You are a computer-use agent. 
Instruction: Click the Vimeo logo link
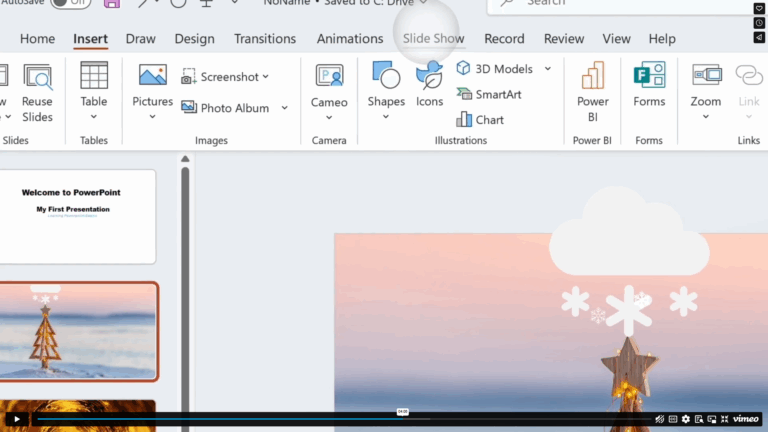pyautogui.click(x=746, y=419)
